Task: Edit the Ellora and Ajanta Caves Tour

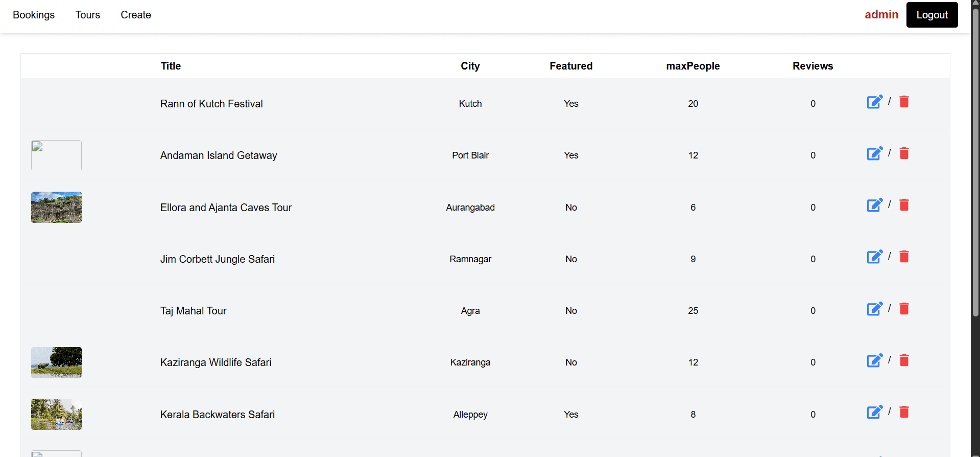Action: (x=875, y=205)
